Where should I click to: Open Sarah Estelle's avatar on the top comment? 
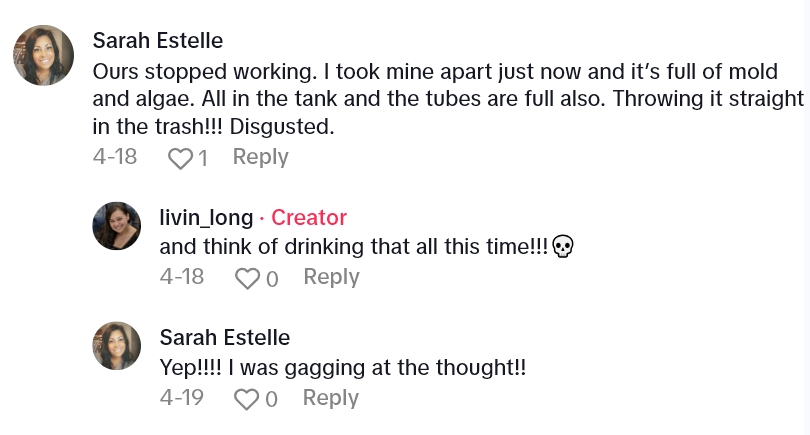(43, 55)
